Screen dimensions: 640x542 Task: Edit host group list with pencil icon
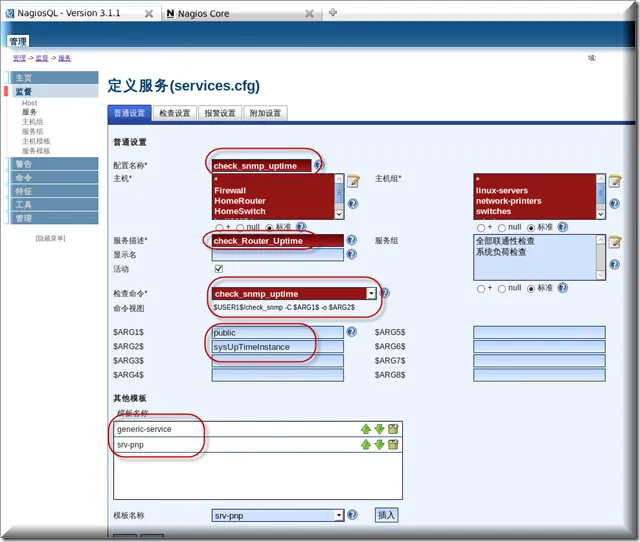click(x=615, y=181)
